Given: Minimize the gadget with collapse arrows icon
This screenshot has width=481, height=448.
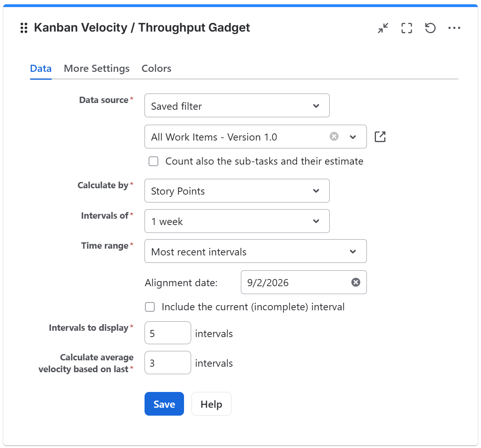Looking at the screenshot, I should click(x=383, y=28).
